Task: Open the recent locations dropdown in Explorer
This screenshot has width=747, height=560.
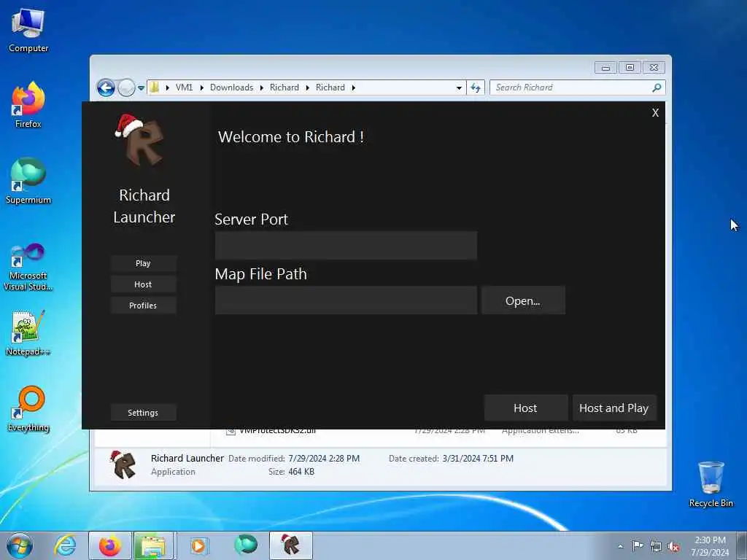Action: 141,87
